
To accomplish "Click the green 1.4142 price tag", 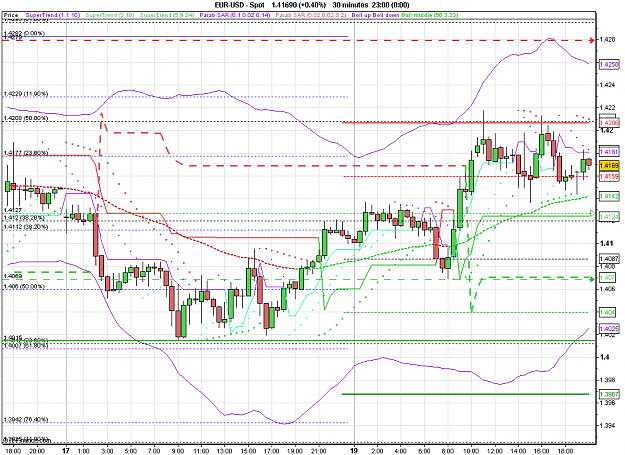I will click(609, 196).
